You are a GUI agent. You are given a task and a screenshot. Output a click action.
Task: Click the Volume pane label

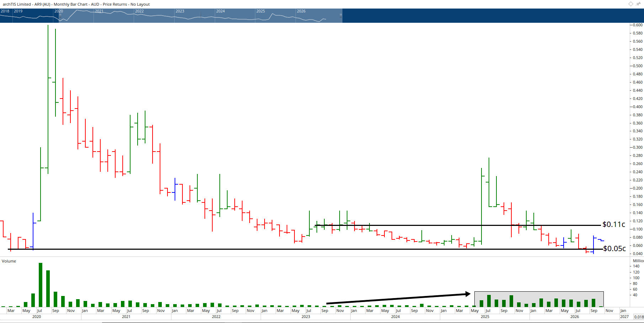(9, 261)
